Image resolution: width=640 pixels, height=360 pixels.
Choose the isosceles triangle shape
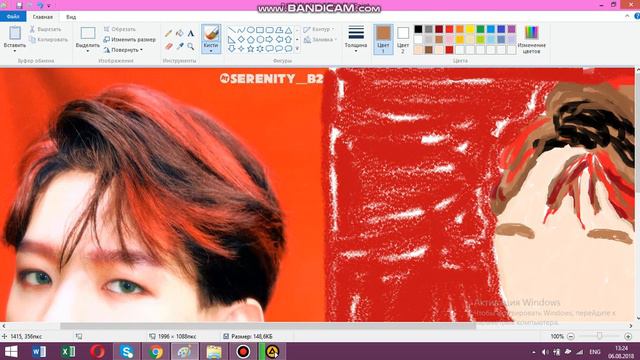(289, 30)
